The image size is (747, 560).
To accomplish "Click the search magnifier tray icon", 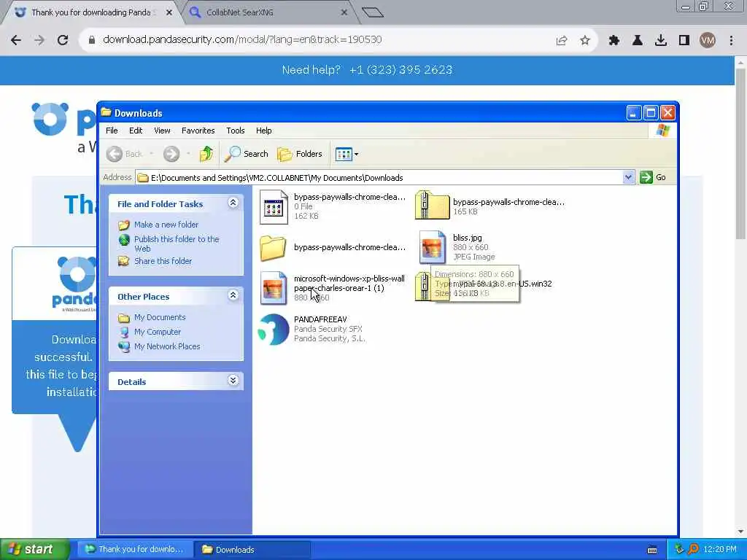I will [x=693, y=550].
